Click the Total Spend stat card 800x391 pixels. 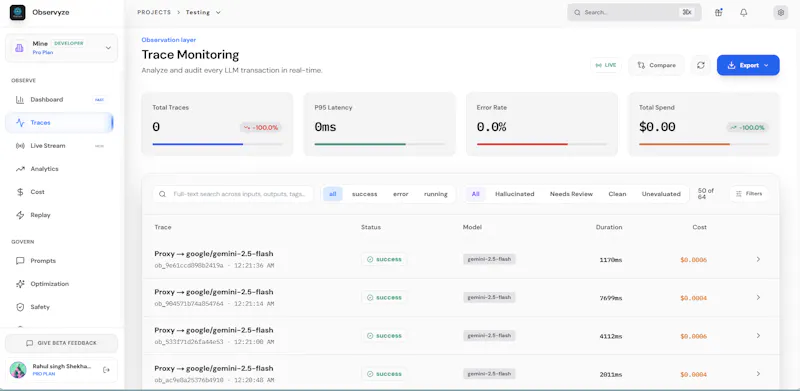704,124
